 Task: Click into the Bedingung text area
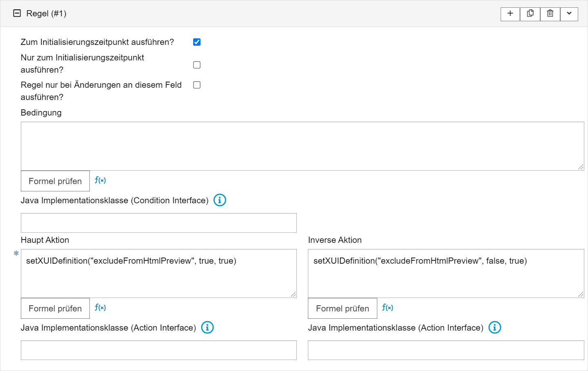(x=302, y=146)
